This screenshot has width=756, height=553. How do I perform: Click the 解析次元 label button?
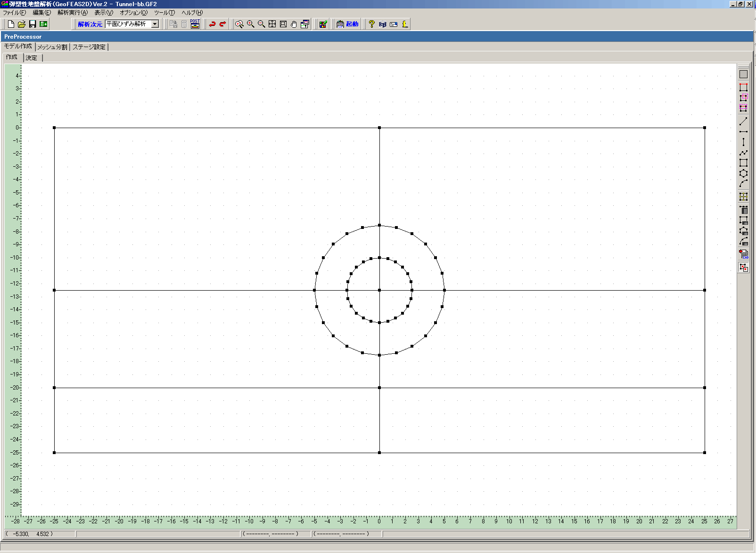pyautogui.click(x=90, y=24)
